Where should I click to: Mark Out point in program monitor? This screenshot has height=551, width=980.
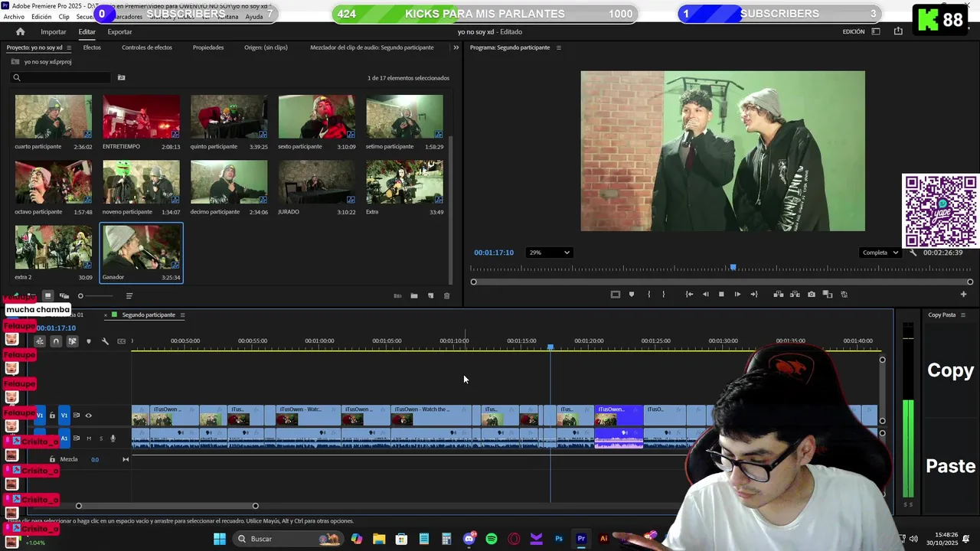point(663,295)
